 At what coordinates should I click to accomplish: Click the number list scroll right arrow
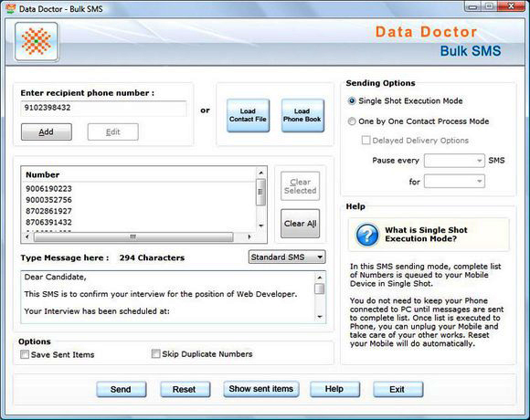(249, 237)
